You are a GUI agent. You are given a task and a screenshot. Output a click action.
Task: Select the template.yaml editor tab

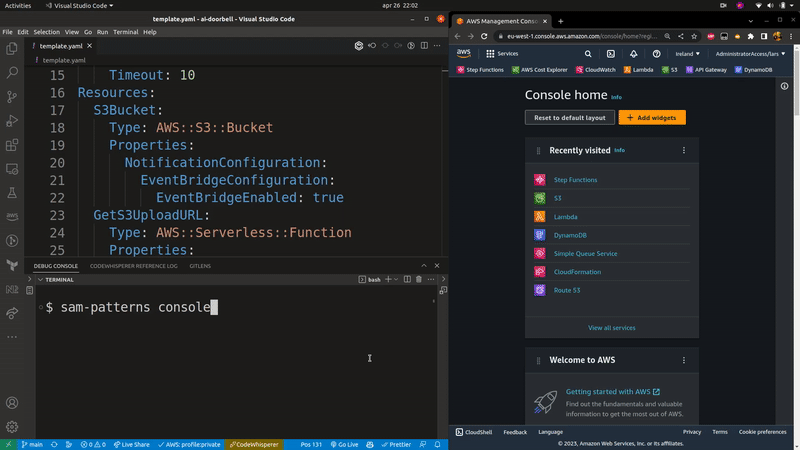click(61, 46)
